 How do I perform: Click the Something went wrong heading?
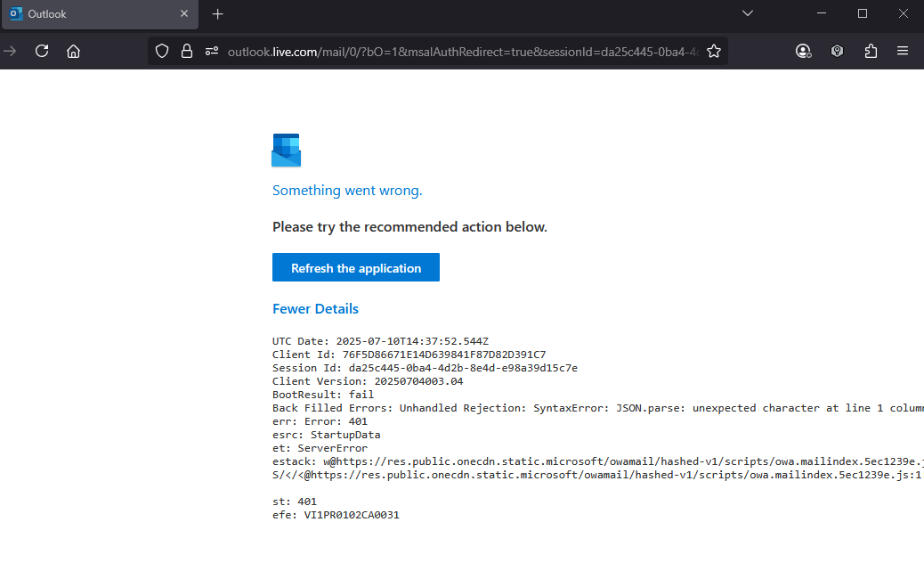[x=347, y=191]
